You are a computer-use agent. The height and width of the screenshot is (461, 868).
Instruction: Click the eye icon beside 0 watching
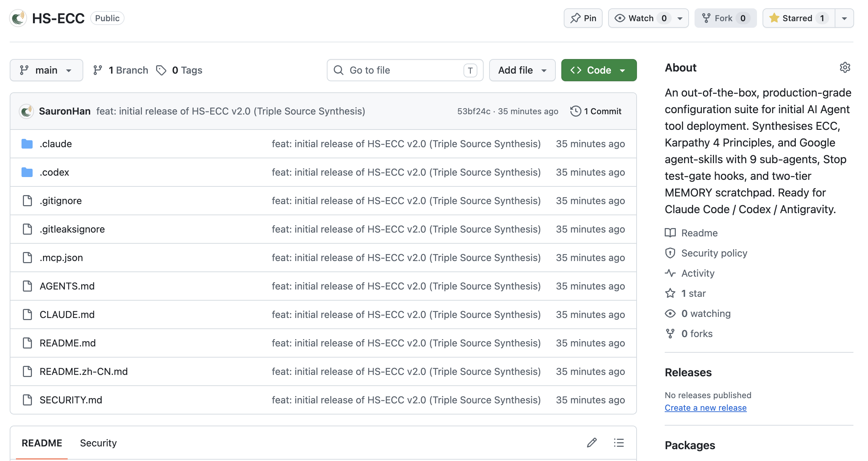[x=670, y=313]
